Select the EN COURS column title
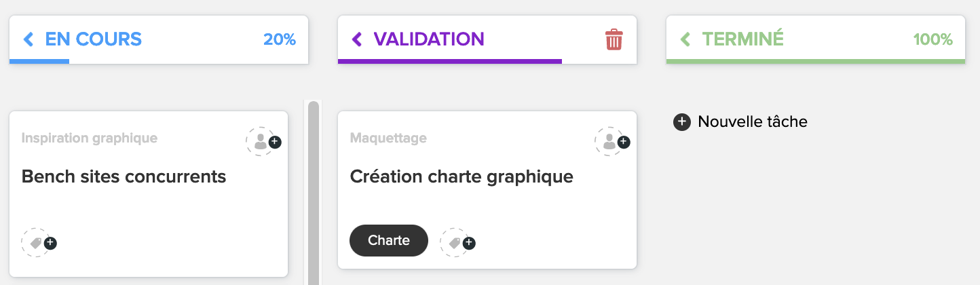The width and height of the screenshot is (980, 285). (94, 39)
